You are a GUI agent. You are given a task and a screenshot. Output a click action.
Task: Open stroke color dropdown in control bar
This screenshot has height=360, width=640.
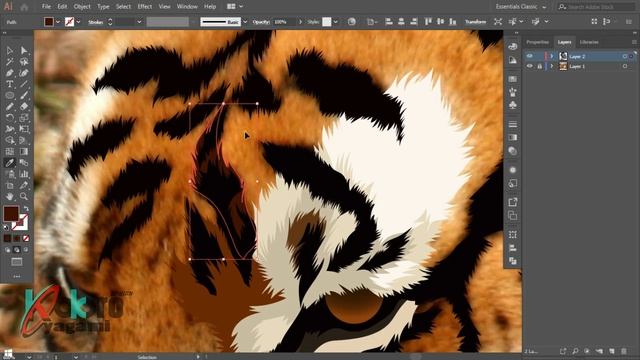tap(78, 22)
